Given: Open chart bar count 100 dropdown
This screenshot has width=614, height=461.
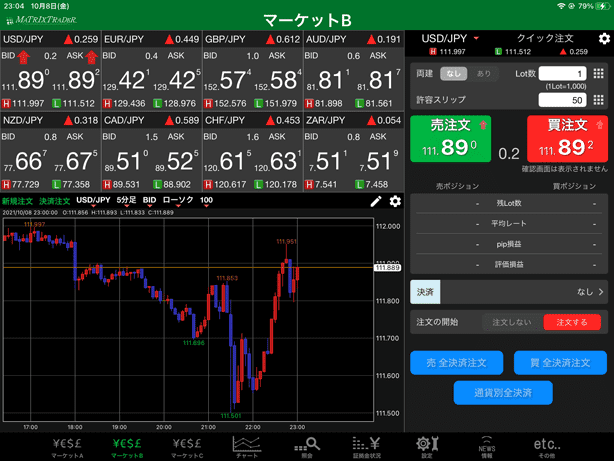Looking at the screenshot, I should [206, 201].
